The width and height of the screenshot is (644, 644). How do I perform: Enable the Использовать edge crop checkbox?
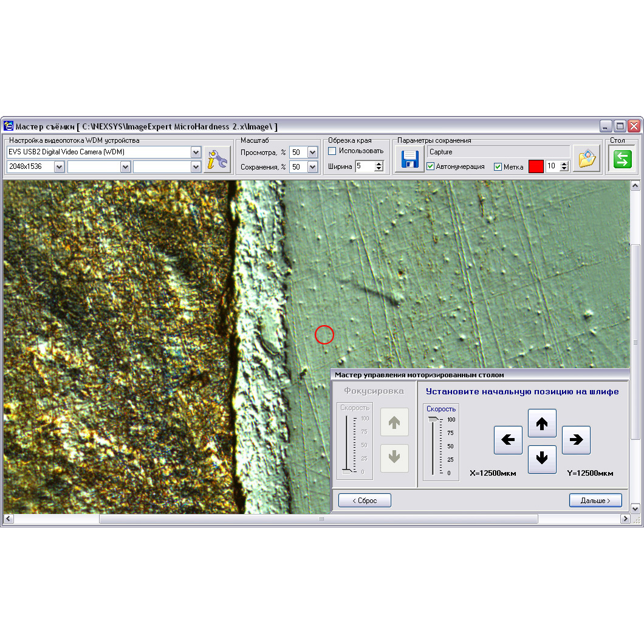click(x=332, y=151)
